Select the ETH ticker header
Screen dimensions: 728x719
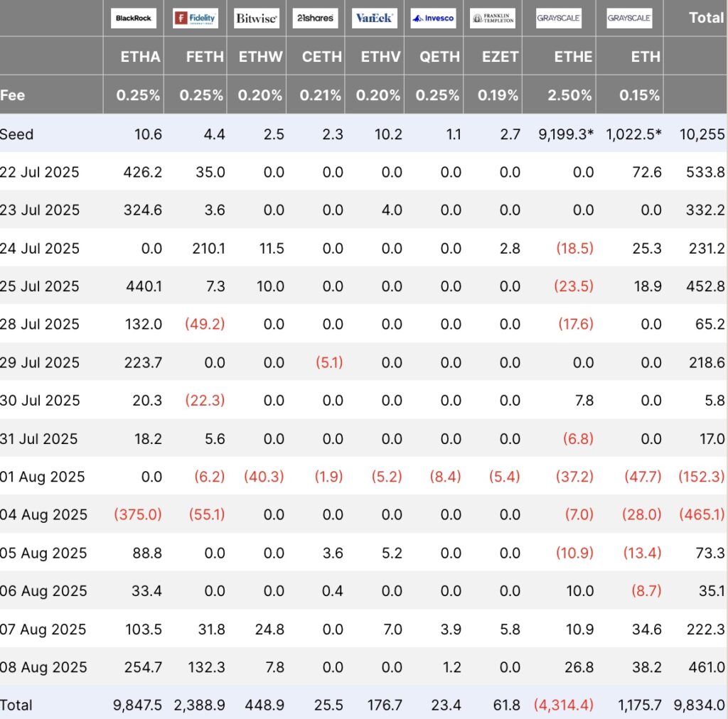(646, 57)
